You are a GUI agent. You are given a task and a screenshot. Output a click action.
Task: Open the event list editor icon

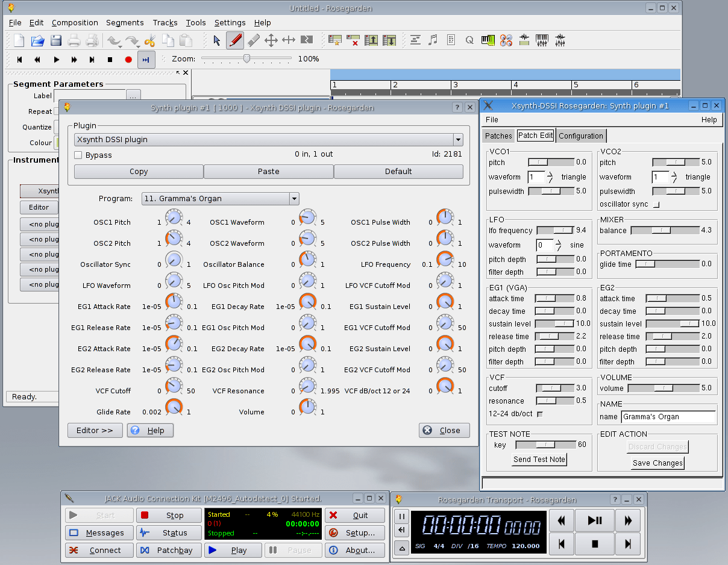tap(450, 40)
